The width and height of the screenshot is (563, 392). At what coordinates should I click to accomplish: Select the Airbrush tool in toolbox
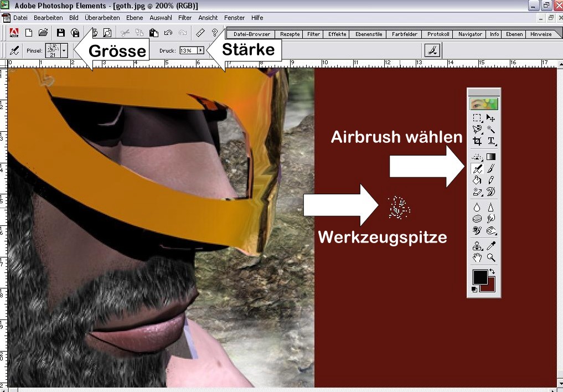pyautogui.click(x=477, y=168)
